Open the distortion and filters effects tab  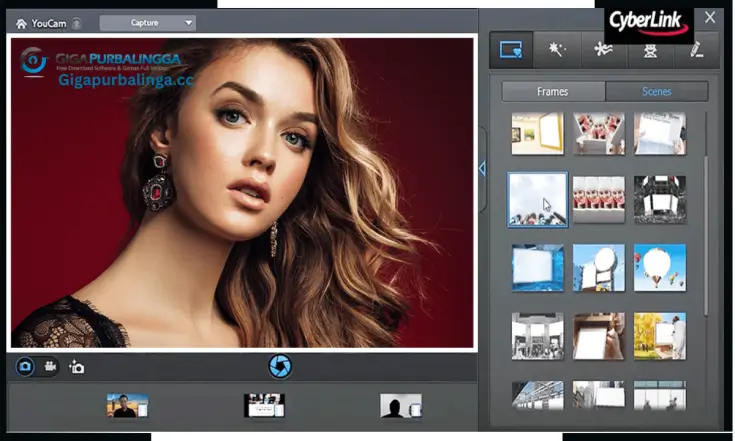(603, 50)
